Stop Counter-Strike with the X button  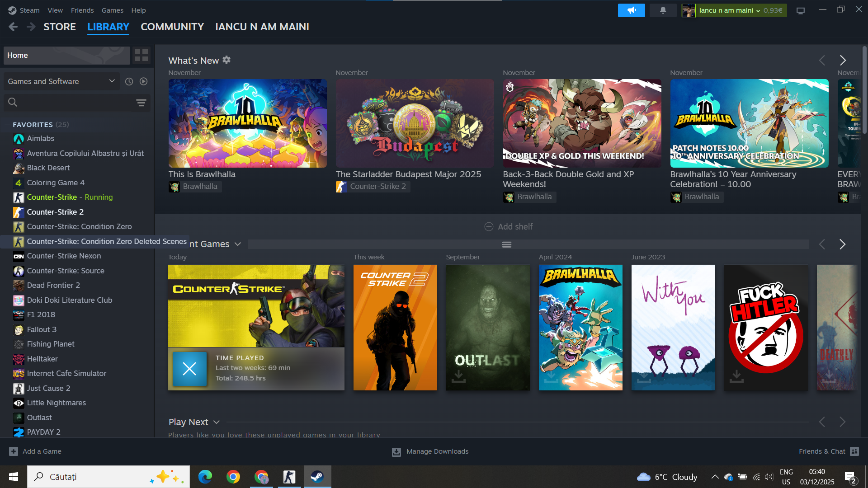coord(189,369)
